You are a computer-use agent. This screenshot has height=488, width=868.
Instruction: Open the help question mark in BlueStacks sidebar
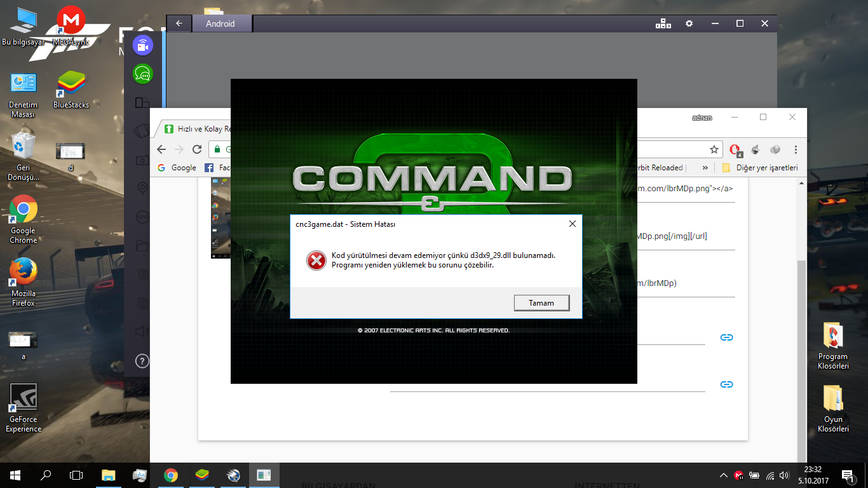[x=142, y=362]
